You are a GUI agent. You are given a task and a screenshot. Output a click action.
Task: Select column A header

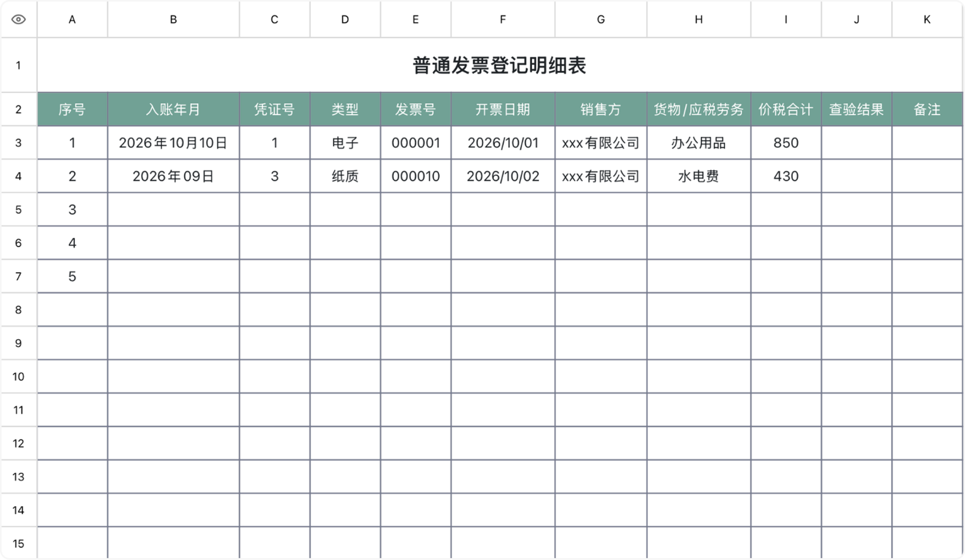(x=72, y=19)
